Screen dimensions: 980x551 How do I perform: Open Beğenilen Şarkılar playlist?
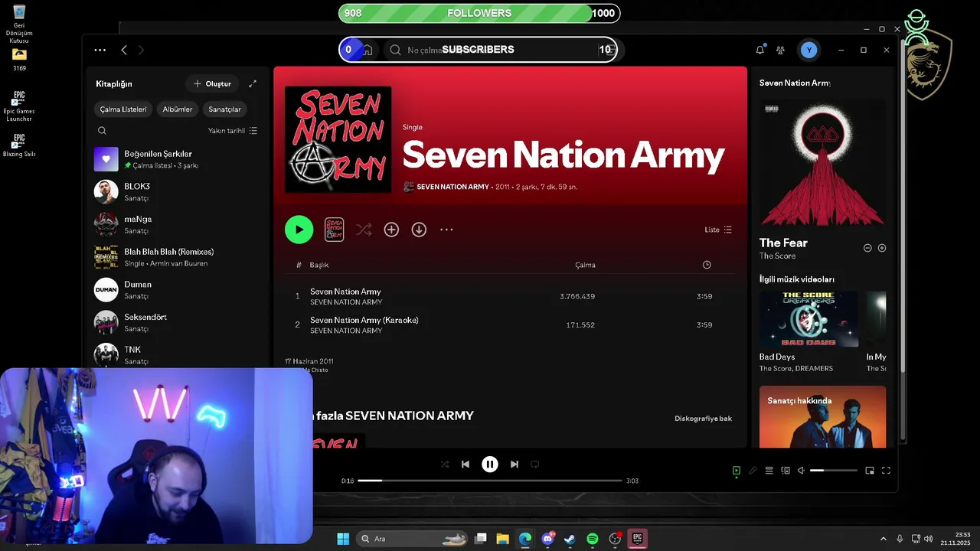[x=177, y=159]
